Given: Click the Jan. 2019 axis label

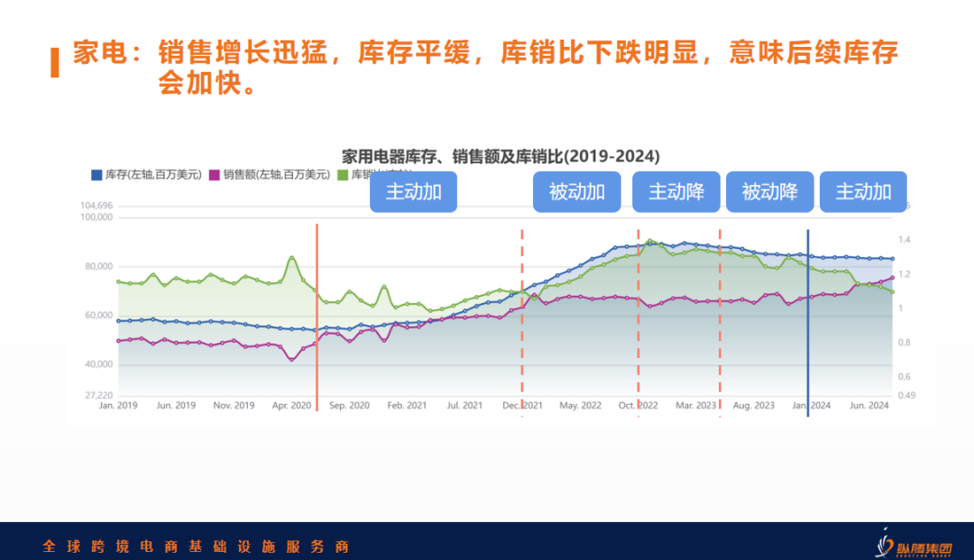Looking at the screenshot, I should pos(117,405).
